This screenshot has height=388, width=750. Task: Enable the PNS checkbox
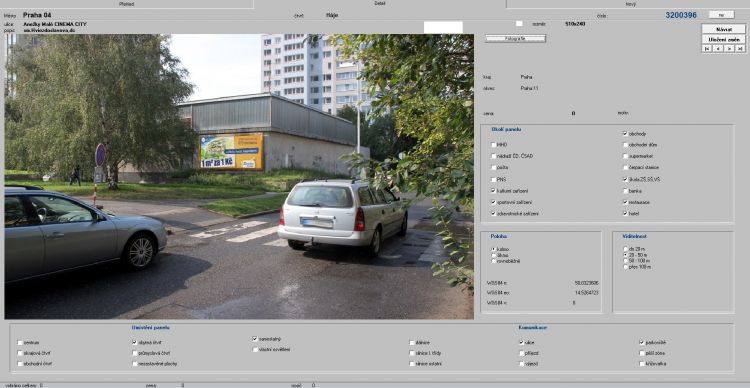coord(494,179)
